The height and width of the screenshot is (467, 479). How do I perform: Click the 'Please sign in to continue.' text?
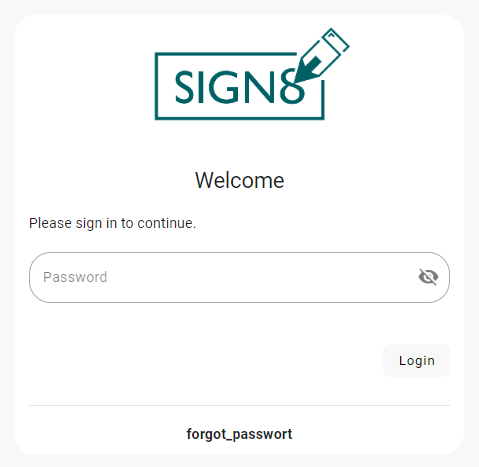[112, 223]
